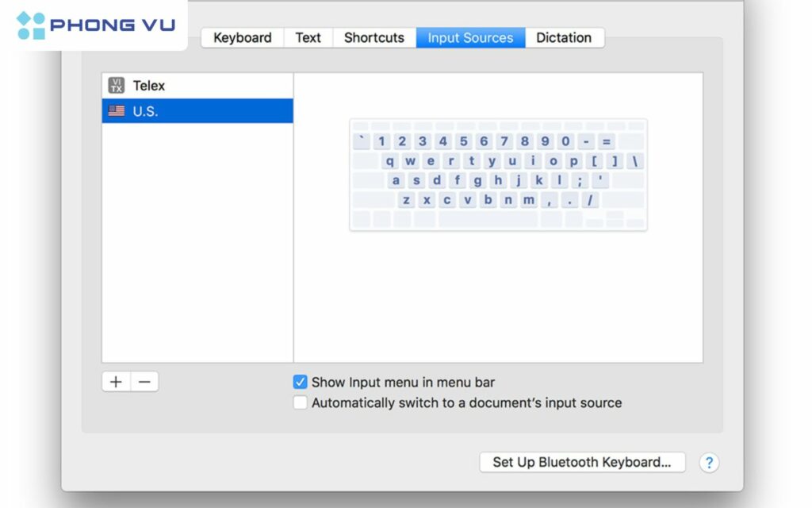The image size is (812, 508).
Task: Click the plus button to add input source
Action: point(117,382)
